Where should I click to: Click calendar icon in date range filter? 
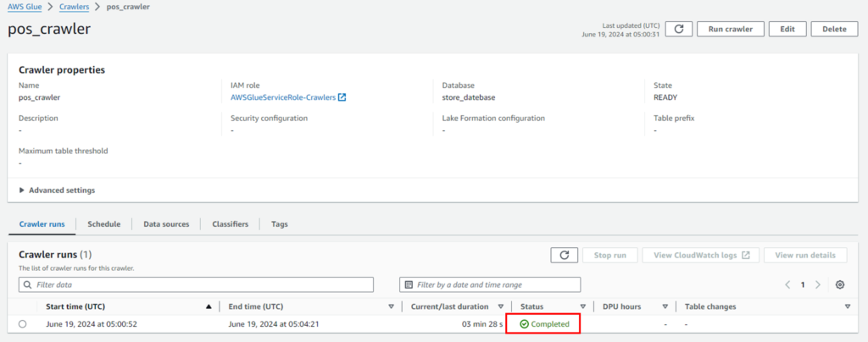point(409,284)
